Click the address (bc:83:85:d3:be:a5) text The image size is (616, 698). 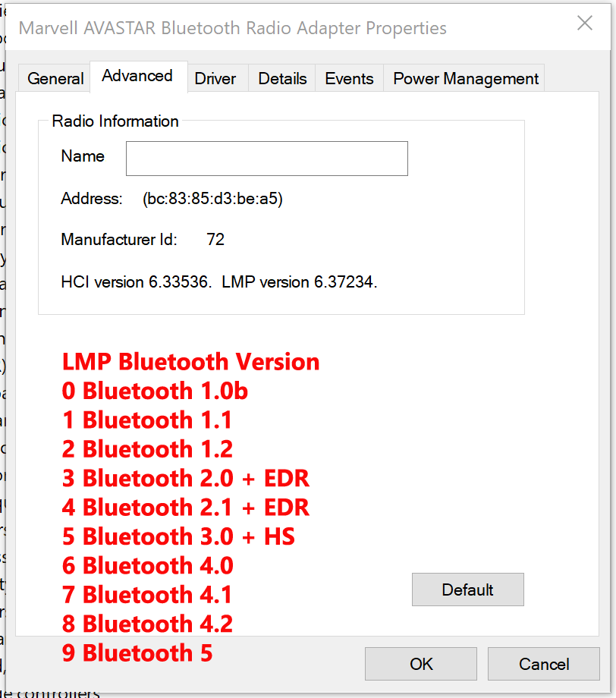click(212, 199)
